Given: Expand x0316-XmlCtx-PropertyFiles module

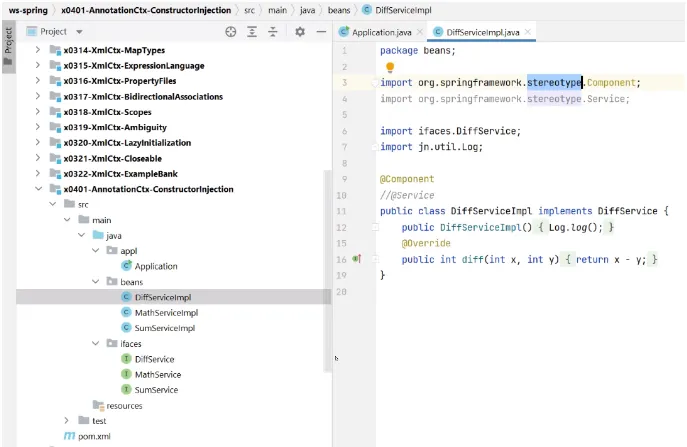Looking at the screenshot, I should pos(38,81).
